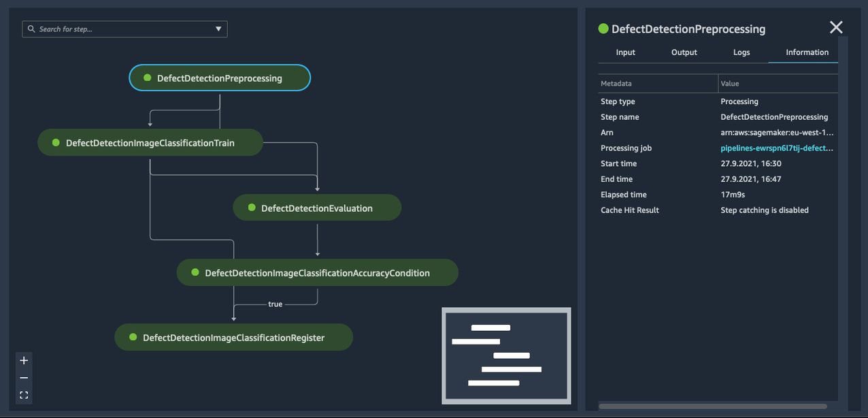Click the fit-to-screen icon
Screen dimensions: 868x418
click(24, 395)
